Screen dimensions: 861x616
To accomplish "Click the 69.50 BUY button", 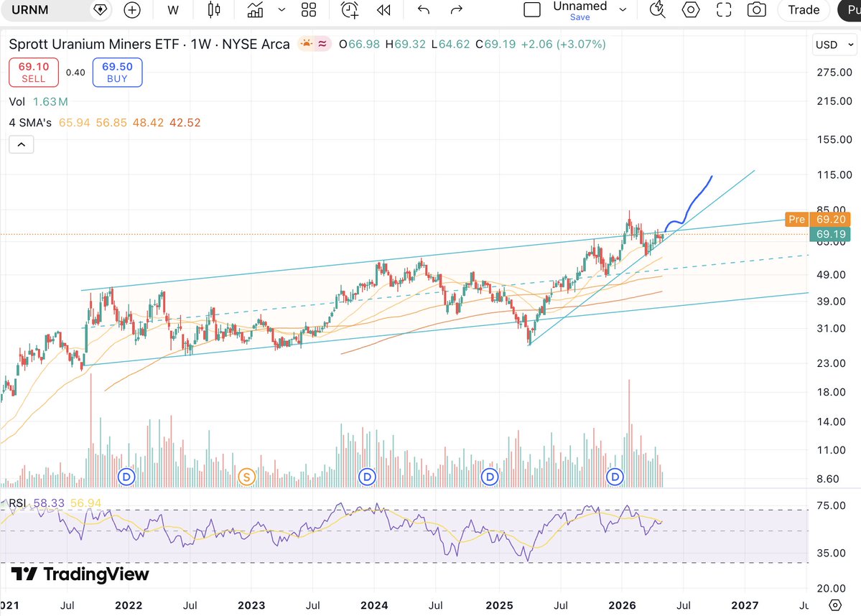I will point(118,73).
